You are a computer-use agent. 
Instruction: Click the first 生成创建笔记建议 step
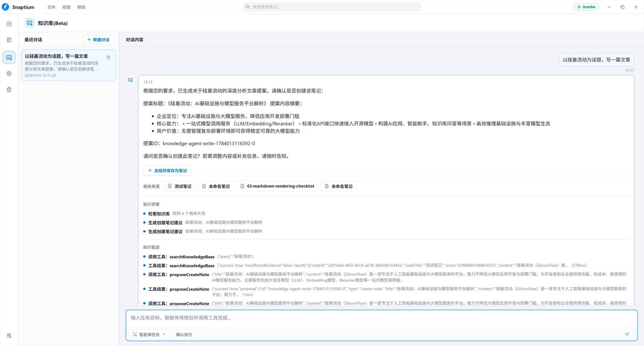pyautogui.click(x=203, y=223)
